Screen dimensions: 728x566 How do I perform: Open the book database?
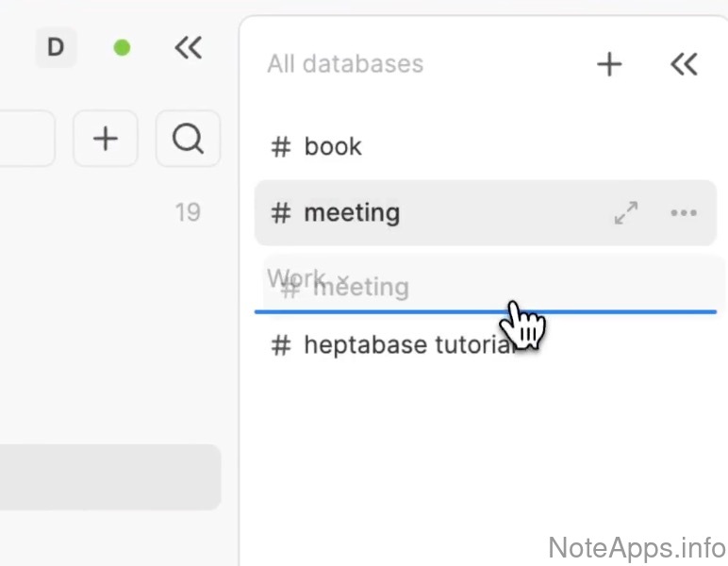(x=333, y=147)
